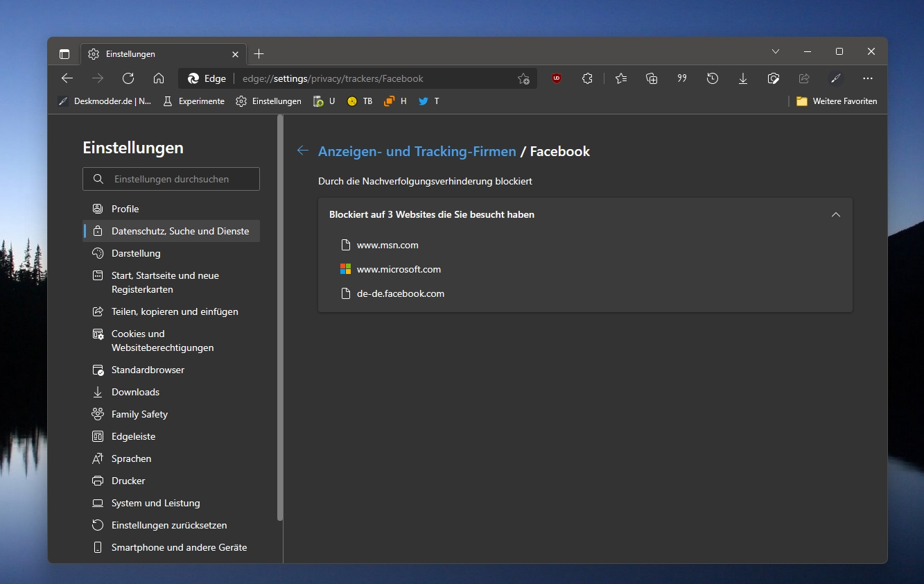Open Sprachen settings

(171, 458)
